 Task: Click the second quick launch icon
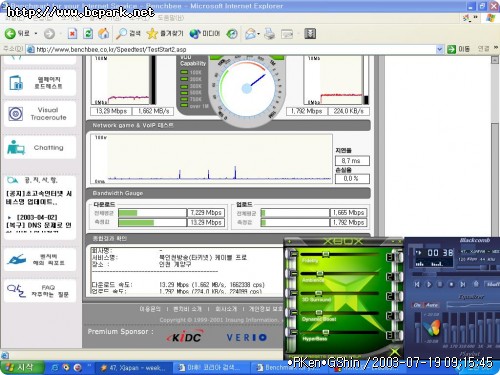[66, 367]
